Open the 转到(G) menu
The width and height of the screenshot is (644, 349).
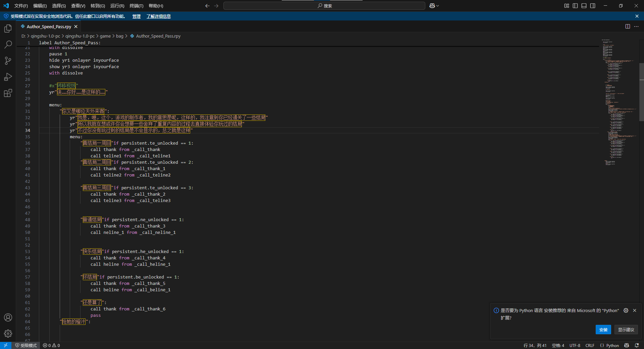[98, 6]
